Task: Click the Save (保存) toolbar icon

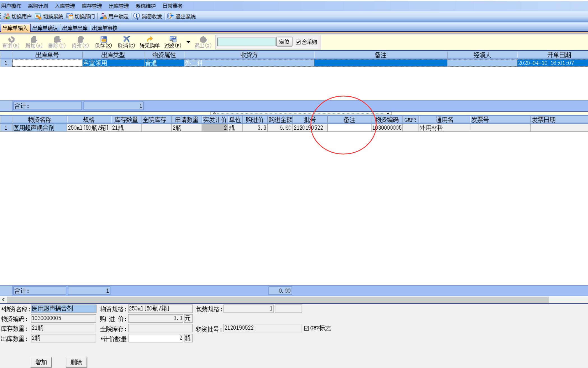Action: tap(104, 39)
